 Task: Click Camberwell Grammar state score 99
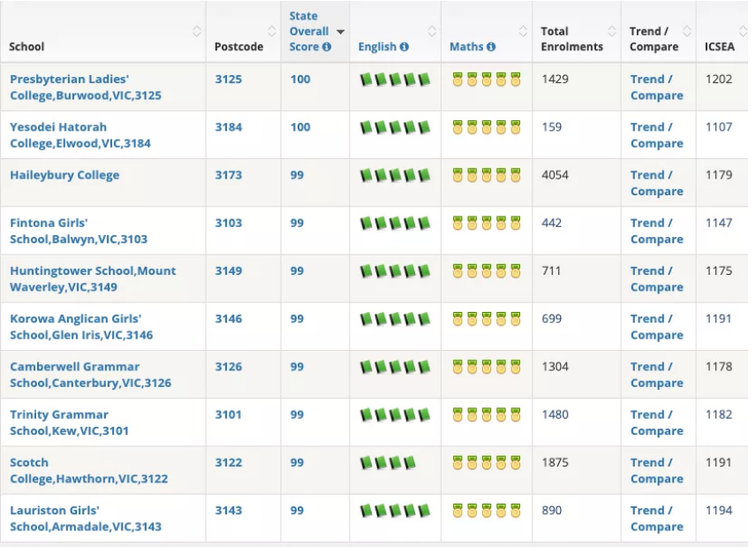pyautogui.click(x=297, y=367)
